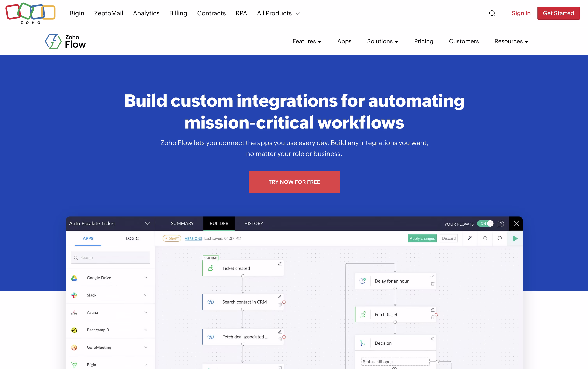Delete the Fetch deal associated step
Viewport: 588px width, 369px height.
pos(280,340)
